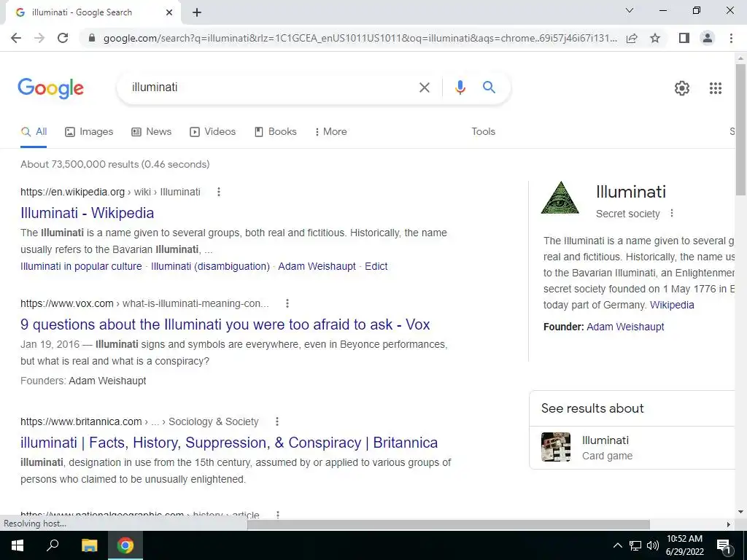This screenshot has width=747, height=560.
Task: Open the tab search chevron
Action: (x=630, y=10)
